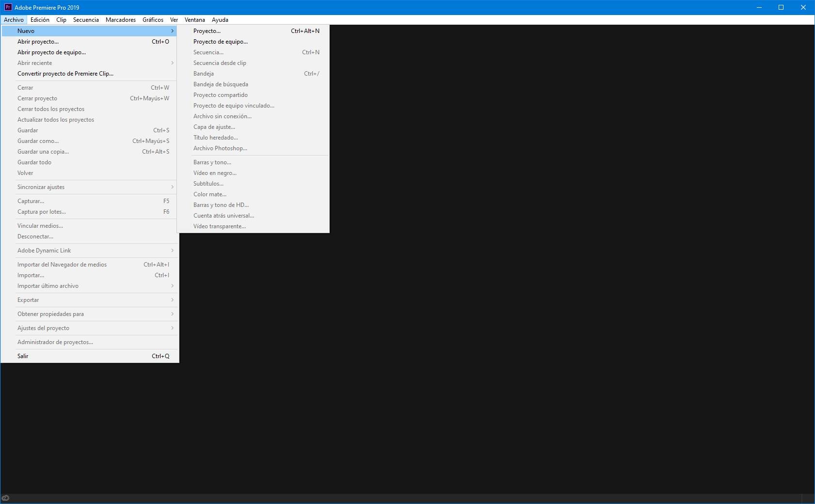815x504 pixels.
Task: Choose Guardar como... entry
Action: click(x=90, y=141)
